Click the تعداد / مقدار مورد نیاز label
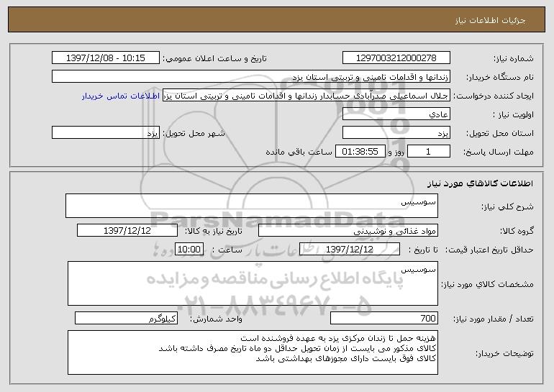This screenshot has width=554, height=392. (x=494, y=319)
